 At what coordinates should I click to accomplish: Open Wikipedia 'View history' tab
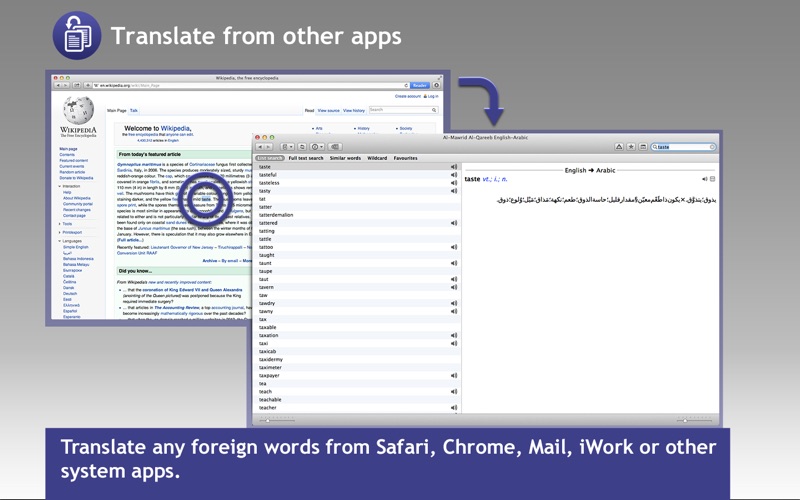click(x=354, y=110)
